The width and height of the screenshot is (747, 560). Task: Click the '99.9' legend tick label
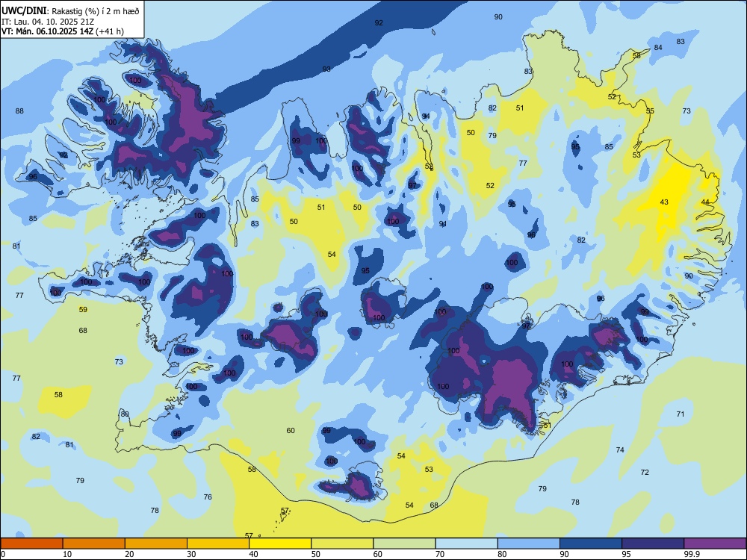tap(691, 554)
